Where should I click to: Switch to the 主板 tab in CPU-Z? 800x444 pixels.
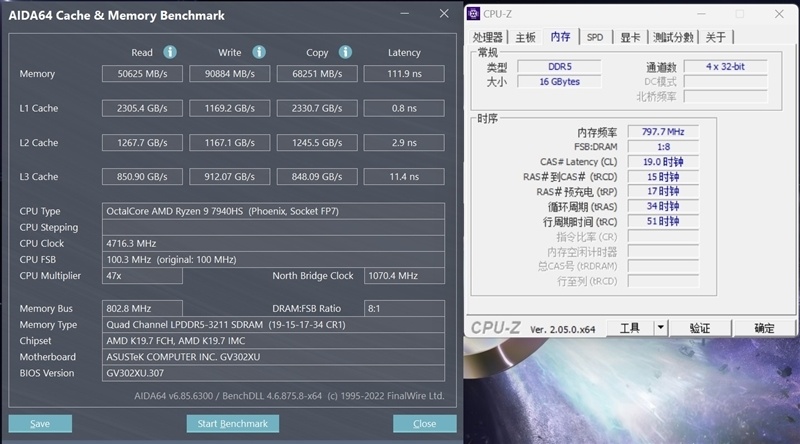tap(526, 37)
